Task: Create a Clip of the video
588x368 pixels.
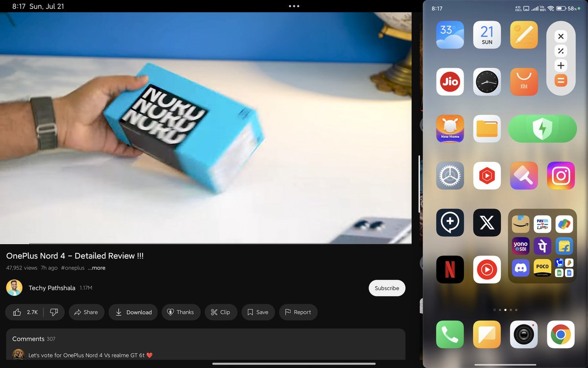Action: pyautogui.click(x=221, y=312)
